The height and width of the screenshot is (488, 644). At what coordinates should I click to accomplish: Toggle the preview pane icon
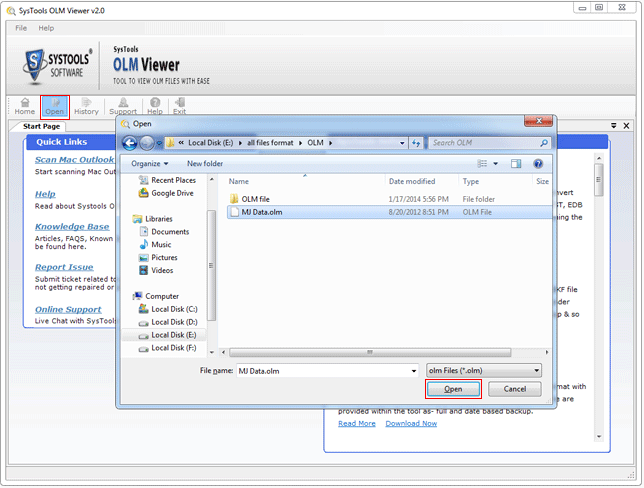516,164
